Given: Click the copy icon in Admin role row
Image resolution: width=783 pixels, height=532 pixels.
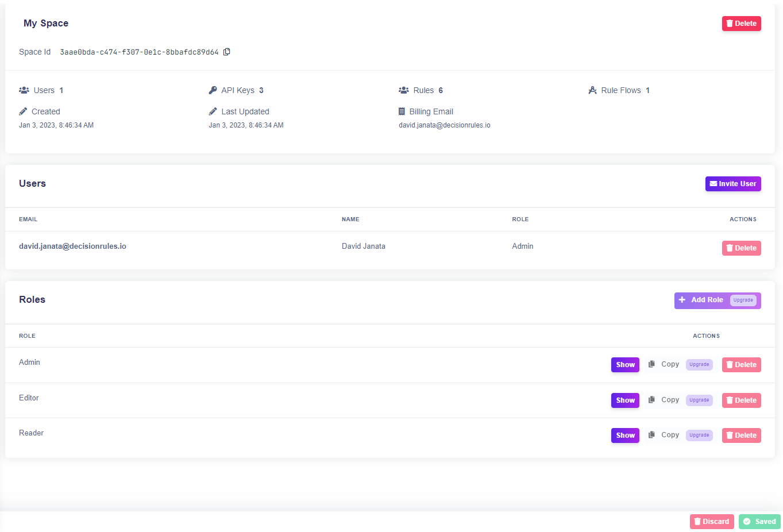Looking at the screenshot, I should [651, 364].
